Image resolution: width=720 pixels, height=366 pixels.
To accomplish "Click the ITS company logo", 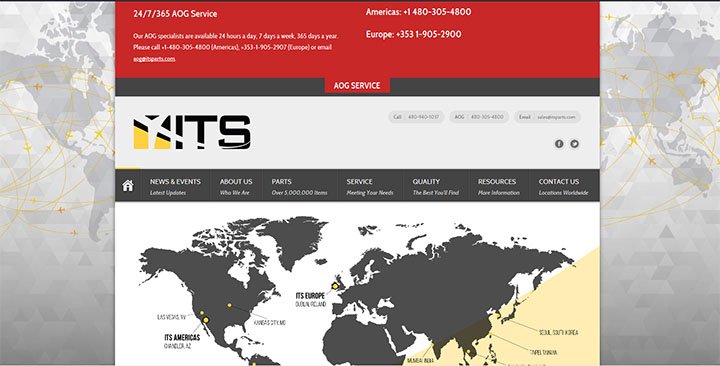I will click(x=192, y=132).
